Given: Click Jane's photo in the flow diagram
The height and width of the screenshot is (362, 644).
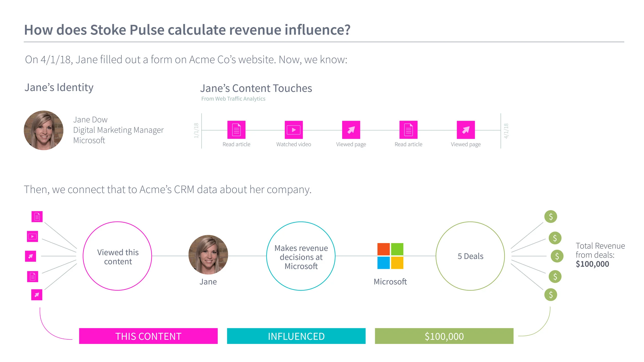Looking at the screenshot, I should pos(208,254).
